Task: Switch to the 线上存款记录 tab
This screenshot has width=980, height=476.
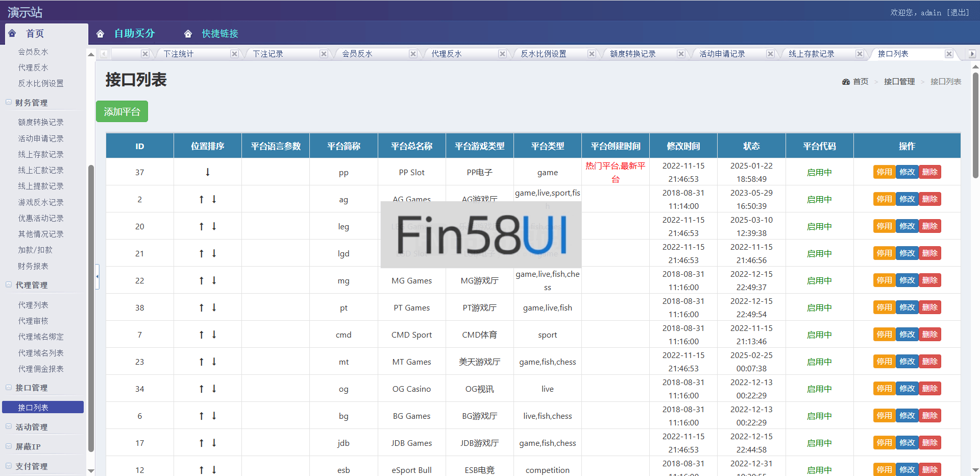Action: point(811,54)
